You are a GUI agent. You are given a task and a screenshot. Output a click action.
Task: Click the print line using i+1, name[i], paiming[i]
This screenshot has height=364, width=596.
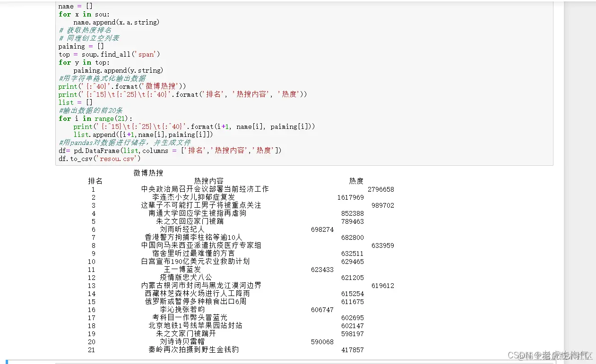click(194, 127)
